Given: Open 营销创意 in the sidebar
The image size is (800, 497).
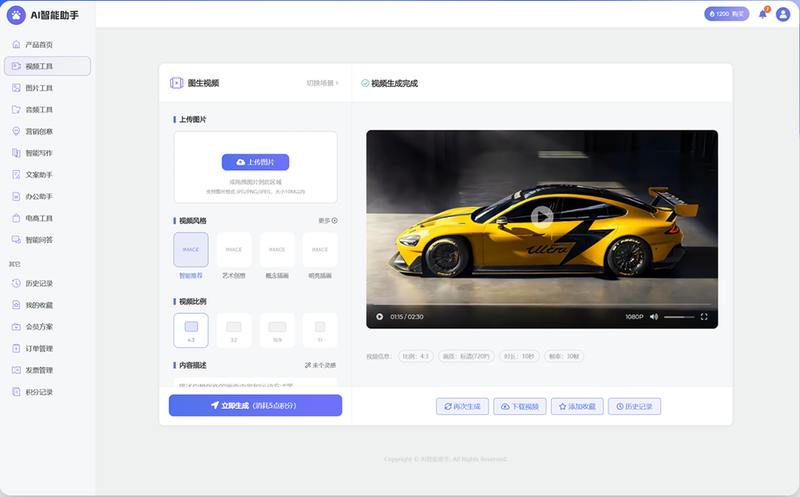Looking at the screenshot, I should (47, 131).
